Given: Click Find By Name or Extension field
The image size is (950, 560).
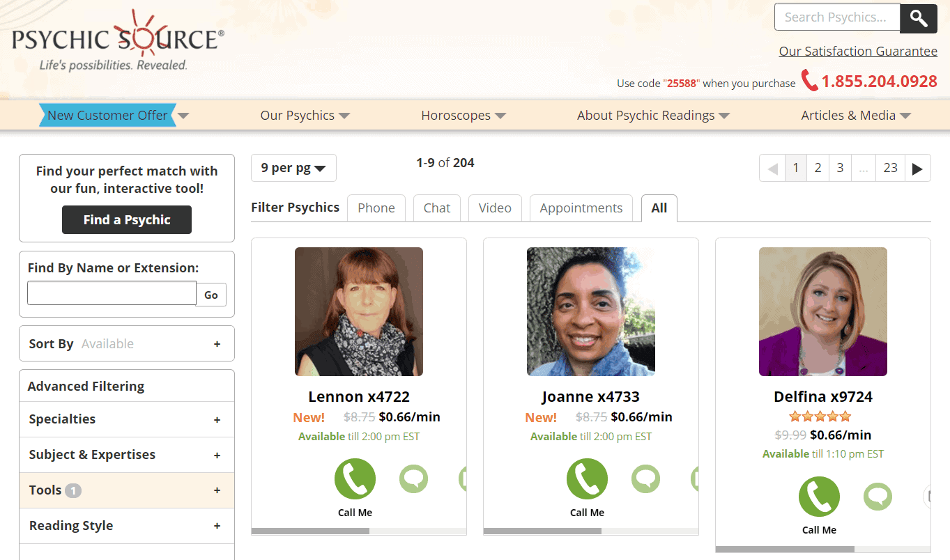Looking at the screenshot, I should [112, 293].
